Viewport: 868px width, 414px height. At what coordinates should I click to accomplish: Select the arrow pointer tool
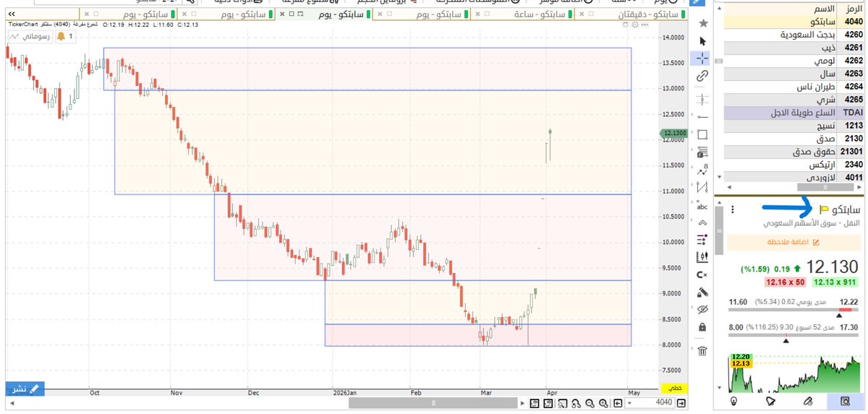[702, 41]
